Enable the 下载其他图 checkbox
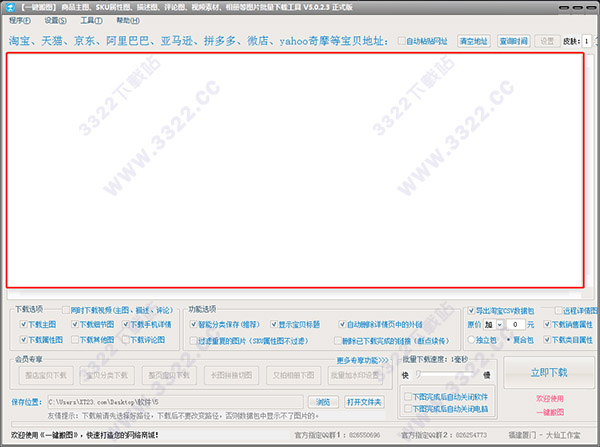600x447 pixels. click(x=75, y=339)
